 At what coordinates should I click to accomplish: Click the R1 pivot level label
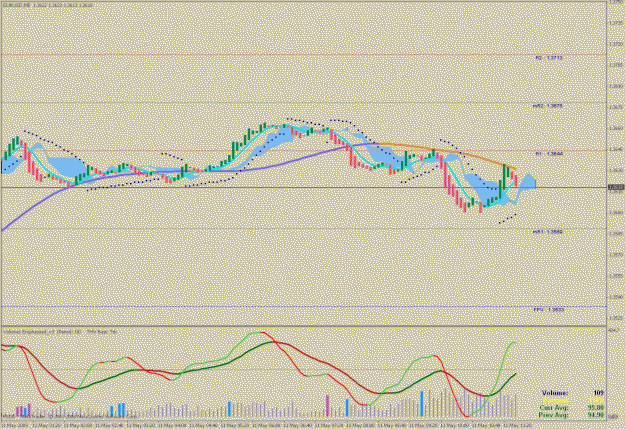[548, 153]
